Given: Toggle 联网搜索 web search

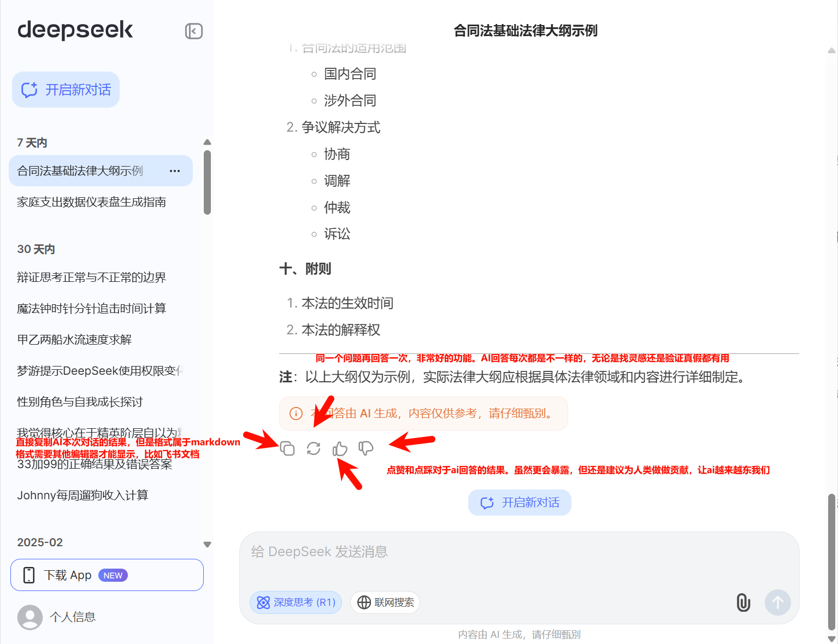Looking at the screenshot, I should point(385,602).
